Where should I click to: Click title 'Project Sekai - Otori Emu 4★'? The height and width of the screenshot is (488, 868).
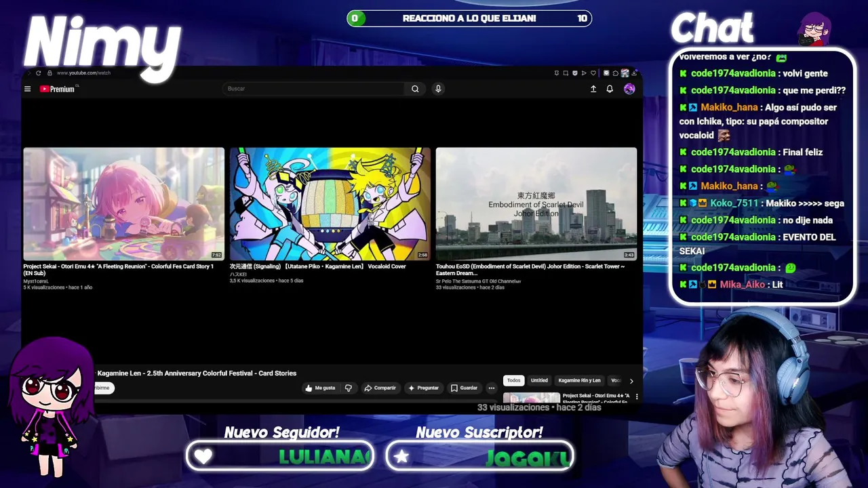(x=119, y=270)
